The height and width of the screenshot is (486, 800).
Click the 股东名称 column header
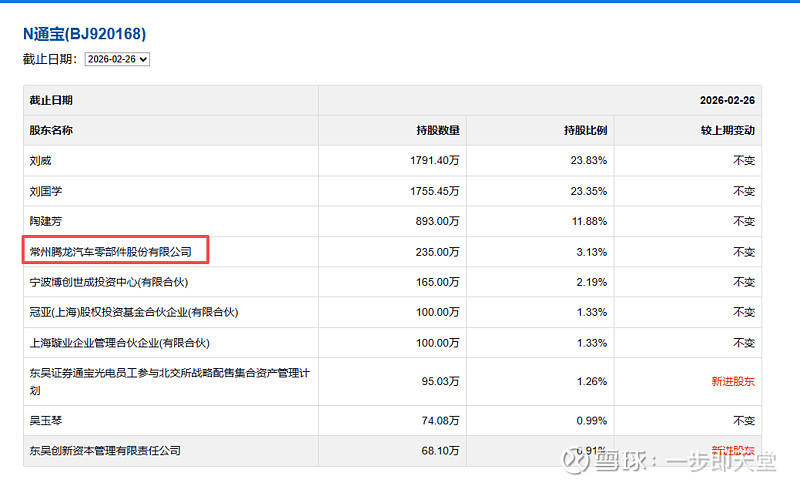coord(51,130)
